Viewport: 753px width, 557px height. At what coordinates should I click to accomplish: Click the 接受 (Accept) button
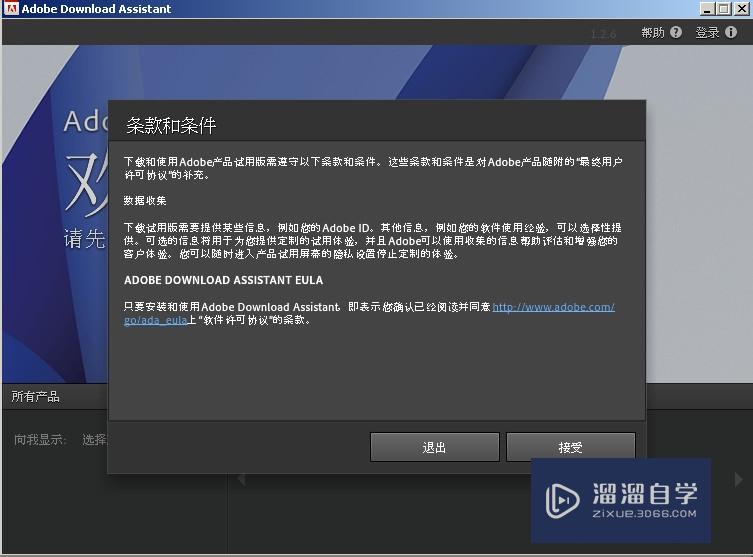[571, 447]
